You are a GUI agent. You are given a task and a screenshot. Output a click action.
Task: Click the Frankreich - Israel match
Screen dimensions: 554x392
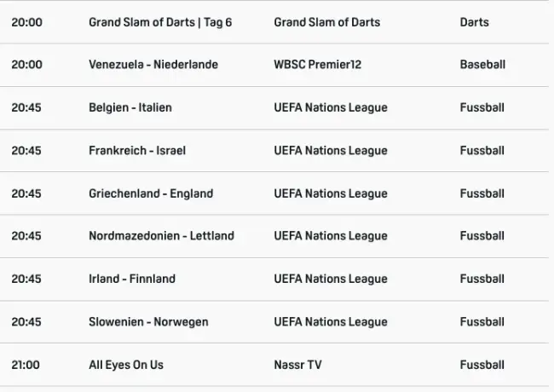(x=137, y=151)
